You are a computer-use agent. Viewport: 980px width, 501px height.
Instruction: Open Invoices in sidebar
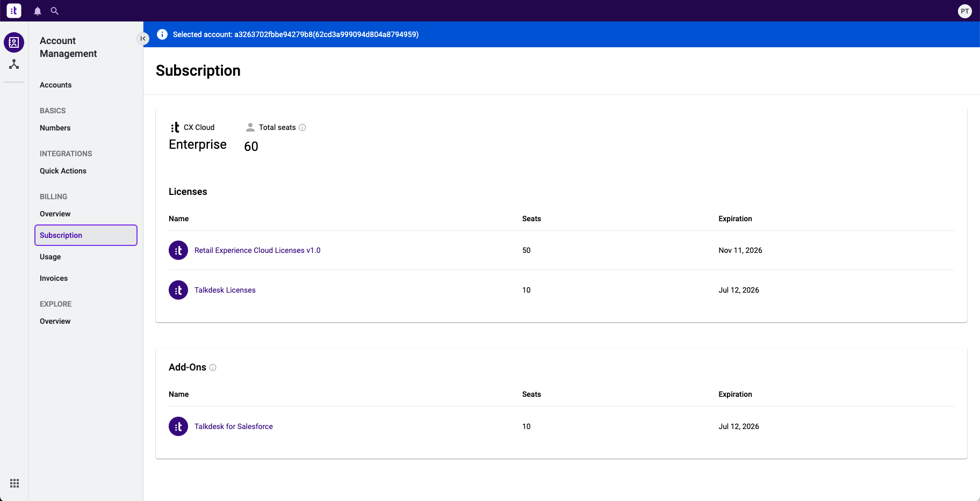tap(54, 278)
